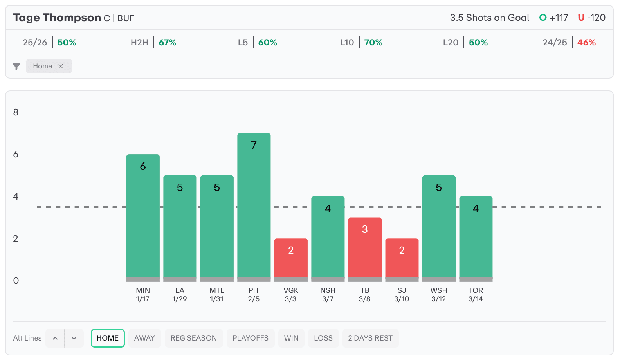Viewport: 620px width, 364px height.
Task: Enable the AWAY filter
Action: click(x=144, y=338)
